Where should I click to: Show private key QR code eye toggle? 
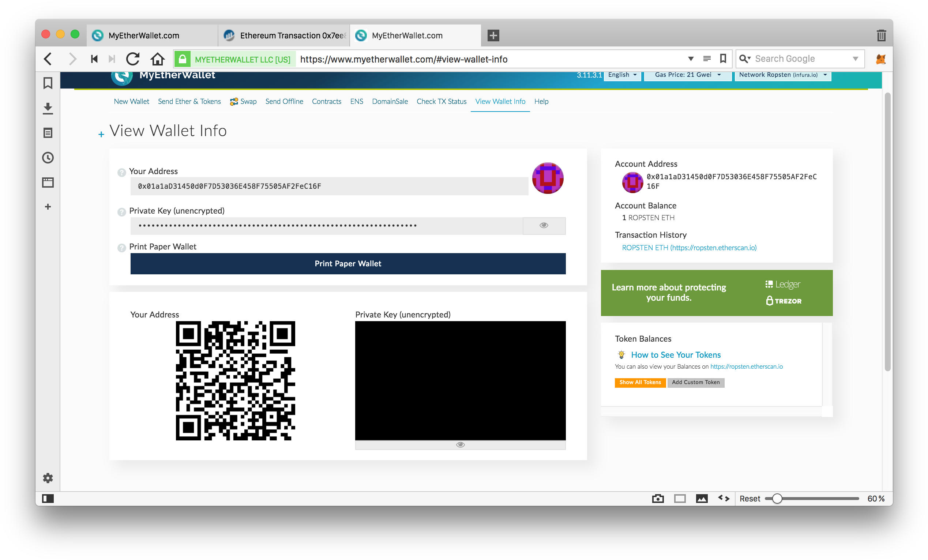[x=460, y=445]
